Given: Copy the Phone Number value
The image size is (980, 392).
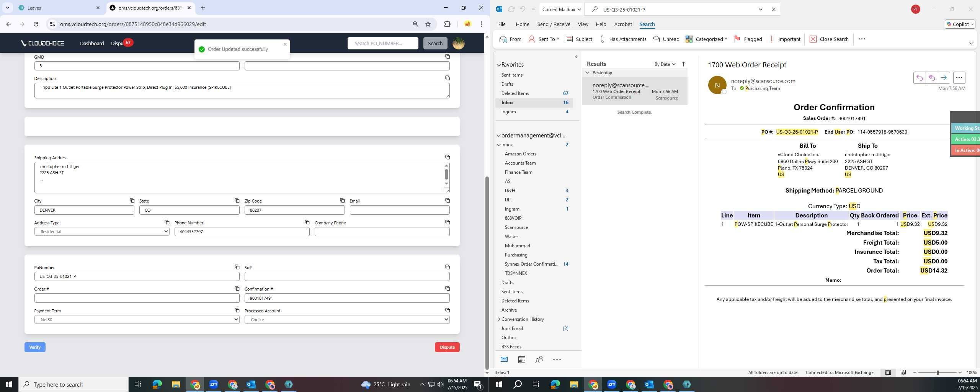Looking at the screenshot, I should [307, 222].
